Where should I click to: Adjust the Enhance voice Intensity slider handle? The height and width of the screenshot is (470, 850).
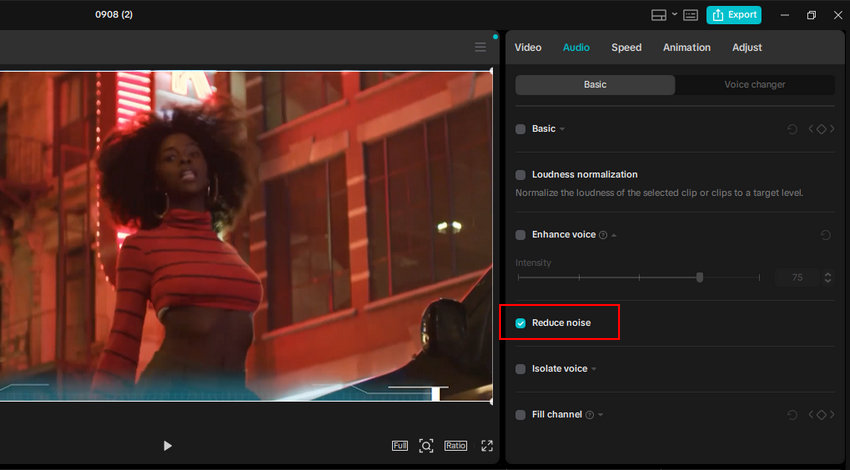click(699, 278)
